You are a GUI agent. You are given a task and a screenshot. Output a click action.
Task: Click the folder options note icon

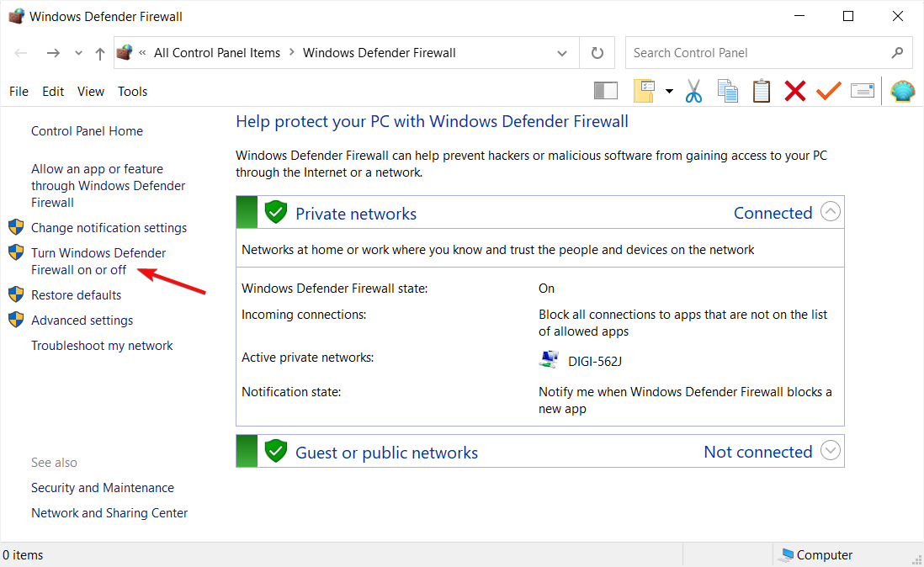coord(644,91)
